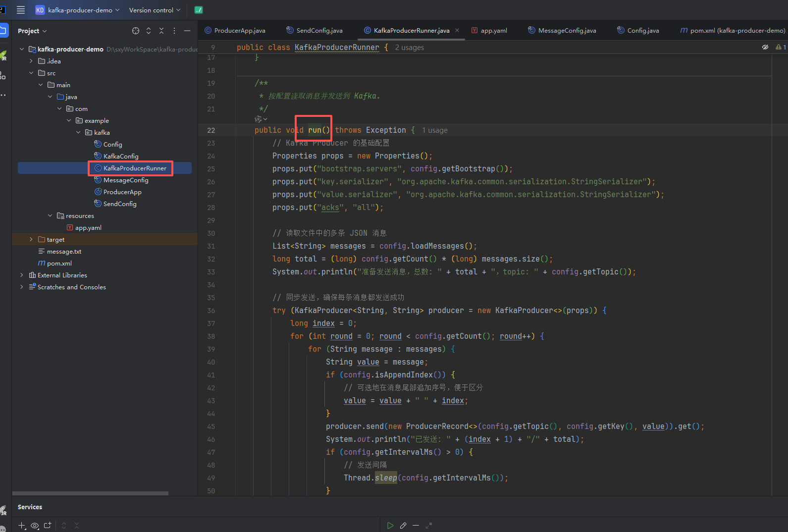The height and width of the screenshot is (532, 788).
Task: Close the KafkaProducerRunner.java tab
Action: [x=457, y=30]
